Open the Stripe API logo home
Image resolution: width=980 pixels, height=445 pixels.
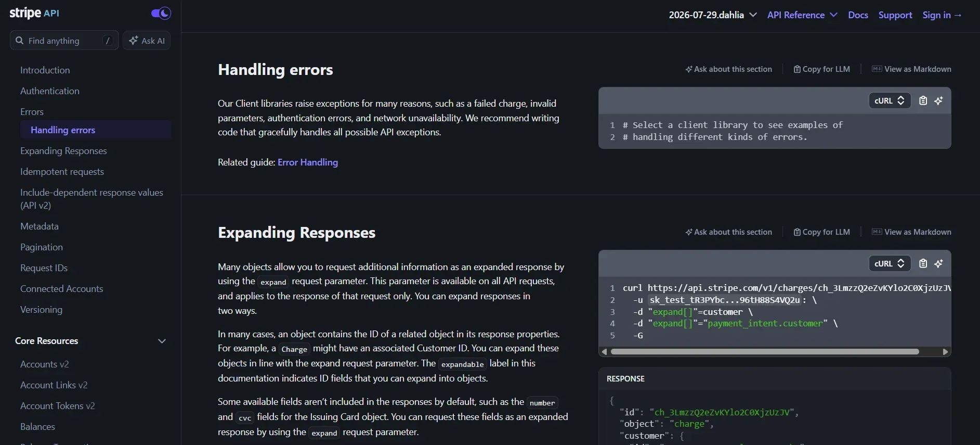pos(34,13)
